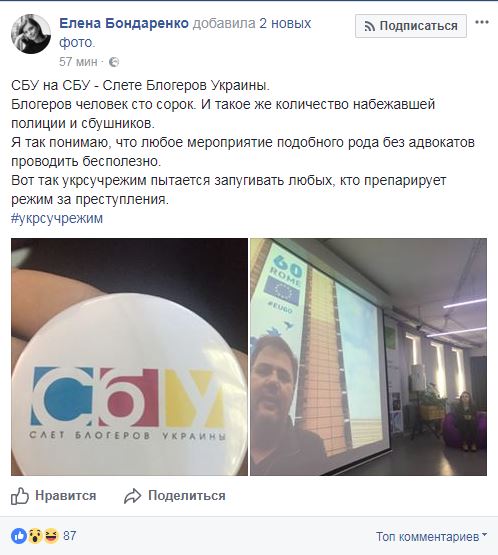The image size is (498, 555).
Task: Open the СБУ badge photo
Action: 129,357
